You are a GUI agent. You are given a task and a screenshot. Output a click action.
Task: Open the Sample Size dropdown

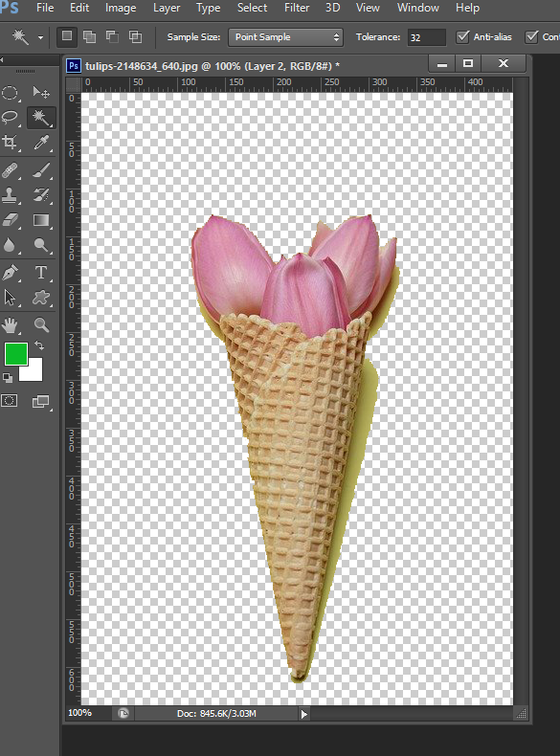point(286,37)
